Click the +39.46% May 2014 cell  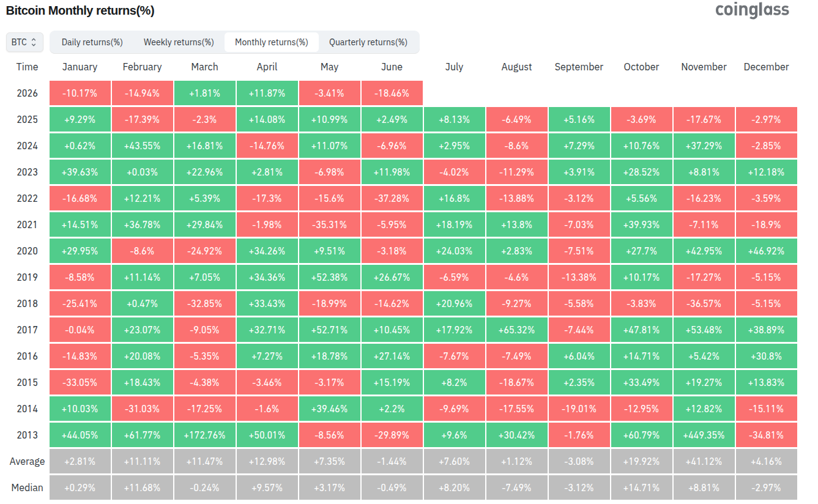coord(330,409)
